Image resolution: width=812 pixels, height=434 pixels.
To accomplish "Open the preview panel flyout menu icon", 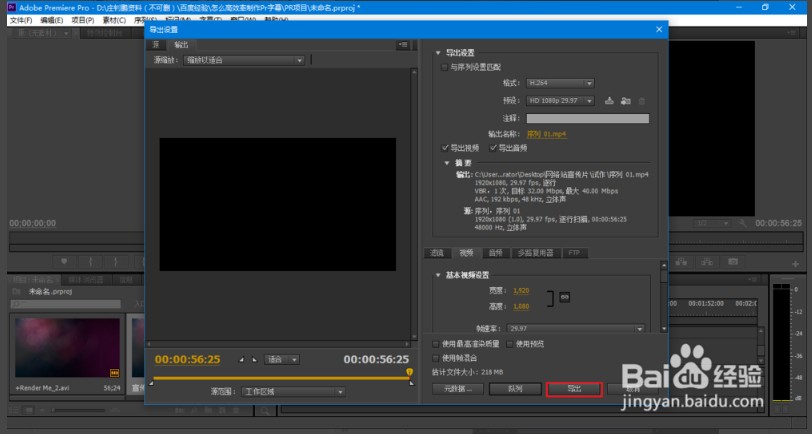I will [x=402, y=45].
